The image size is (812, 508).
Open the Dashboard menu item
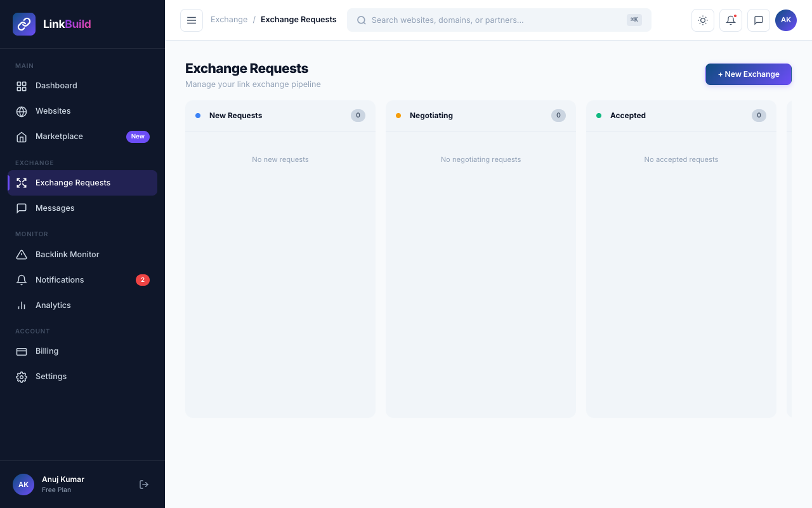pos(82,86)
